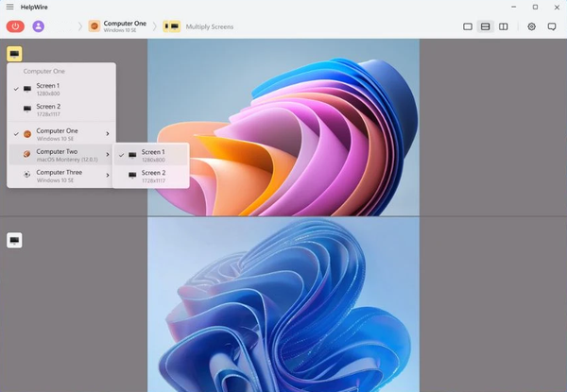Select horizontal split layout view
This screenshot has height=392, width=567.
tap(486, 26)
